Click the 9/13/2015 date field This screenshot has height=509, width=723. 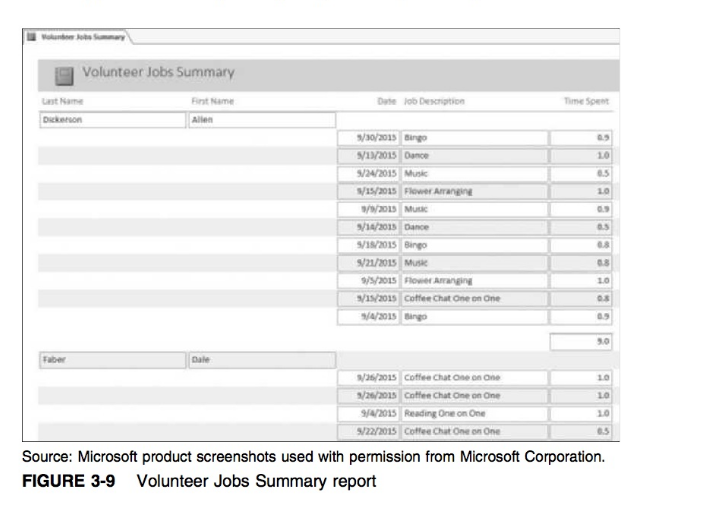click(368, 156)
